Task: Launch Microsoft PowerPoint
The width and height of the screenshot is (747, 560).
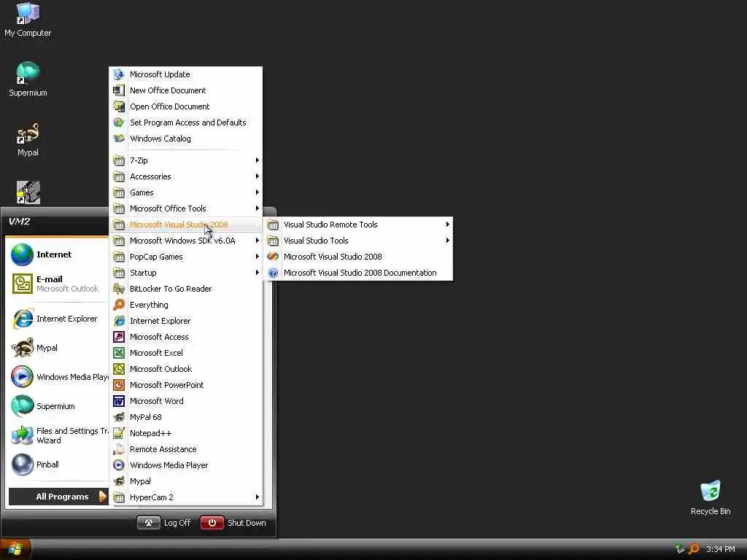Action: [186, 385]
